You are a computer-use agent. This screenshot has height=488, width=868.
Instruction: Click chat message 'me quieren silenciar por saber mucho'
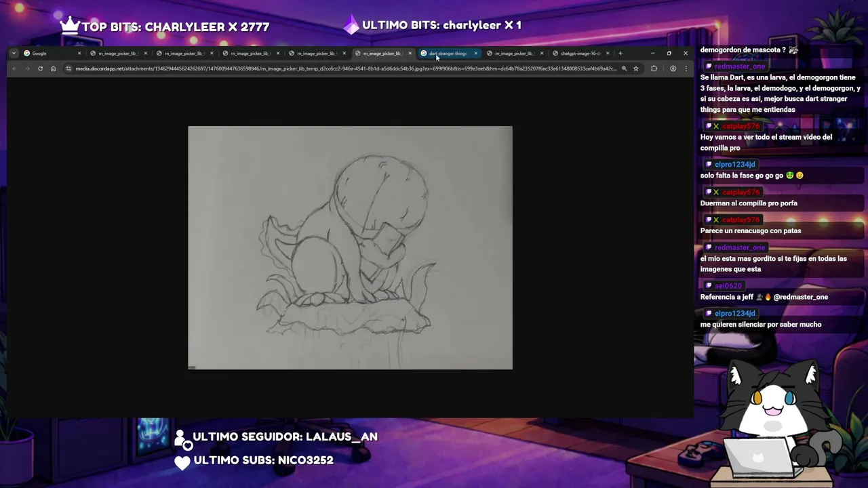click(761, 325)
